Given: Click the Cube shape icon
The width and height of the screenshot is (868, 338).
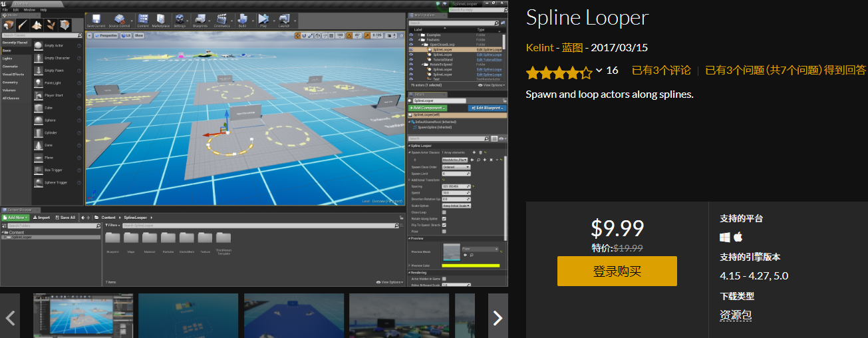Looking at the screenshot, I should coord(39,108).
